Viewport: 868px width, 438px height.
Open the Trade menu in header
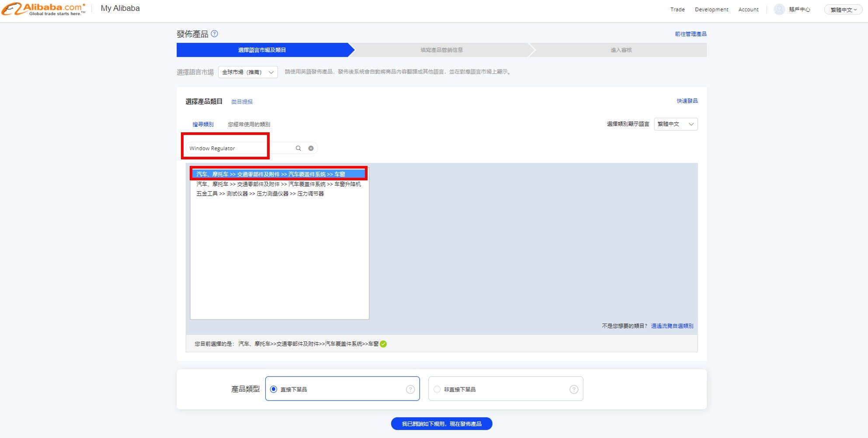click(x=677, y=10)
